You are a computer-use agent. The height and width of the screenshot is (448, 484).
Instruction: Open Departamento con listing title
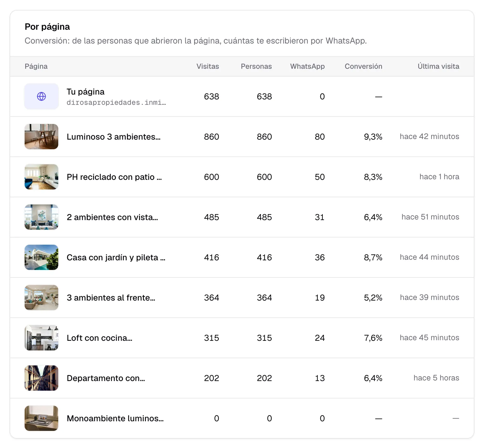(106, 378)
